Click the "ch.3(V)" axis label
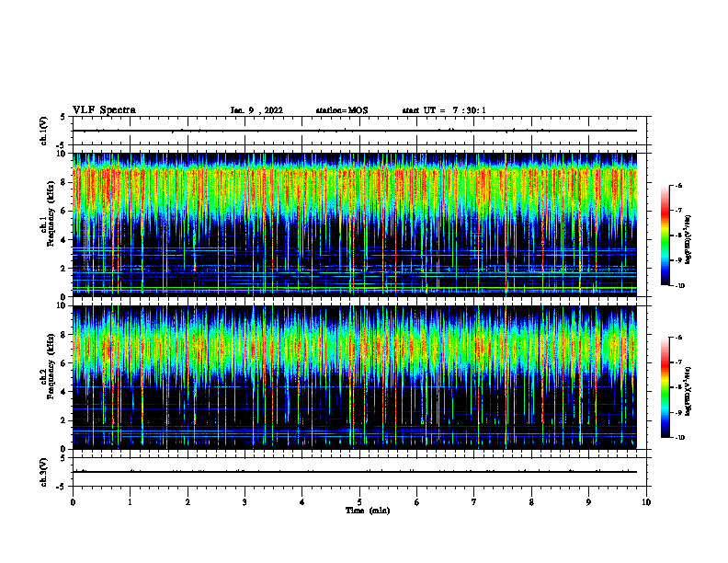This screenshot has height=563, width=728. [43, 472]
